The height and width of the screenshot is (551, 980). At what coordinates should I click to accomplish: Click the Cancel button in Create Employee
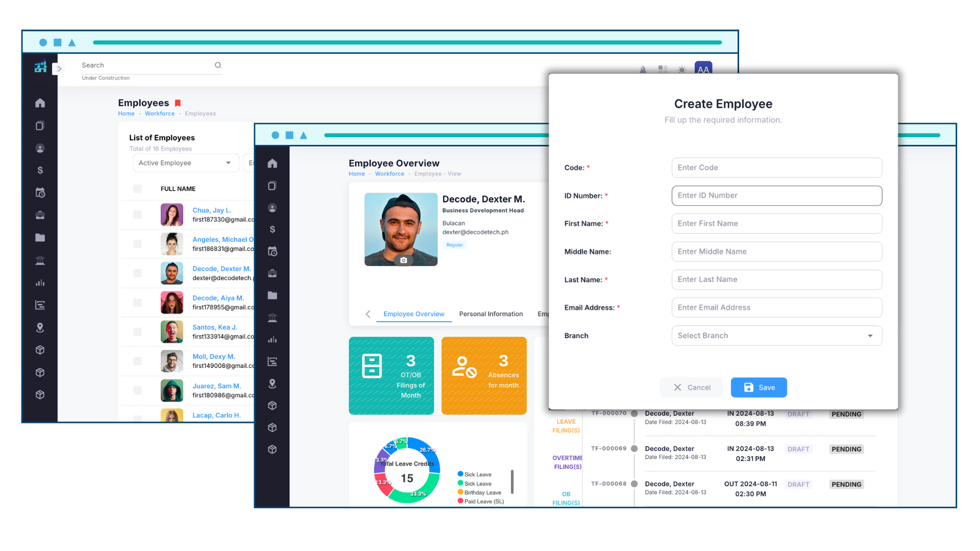click(x=693, y=387)
